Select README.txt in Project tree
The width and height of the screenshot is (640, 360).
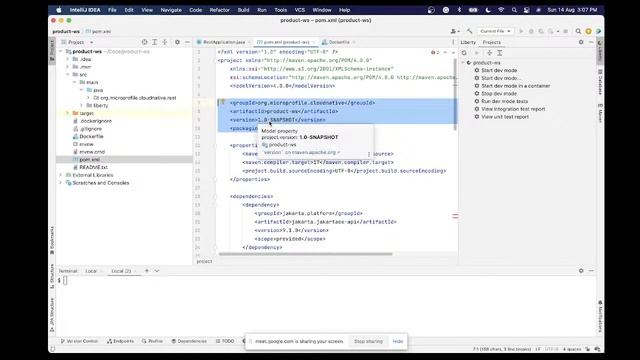click(93, 167)
